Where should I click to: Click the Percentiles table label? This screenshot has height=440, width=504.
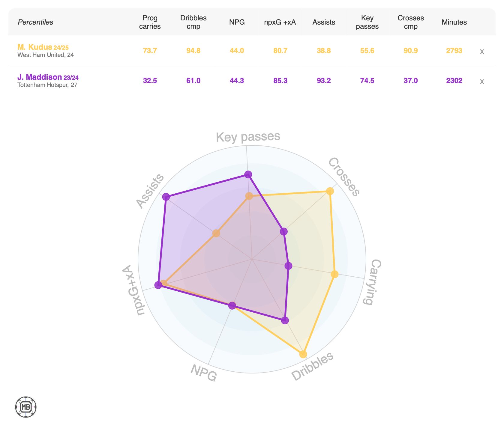point(35,22)
